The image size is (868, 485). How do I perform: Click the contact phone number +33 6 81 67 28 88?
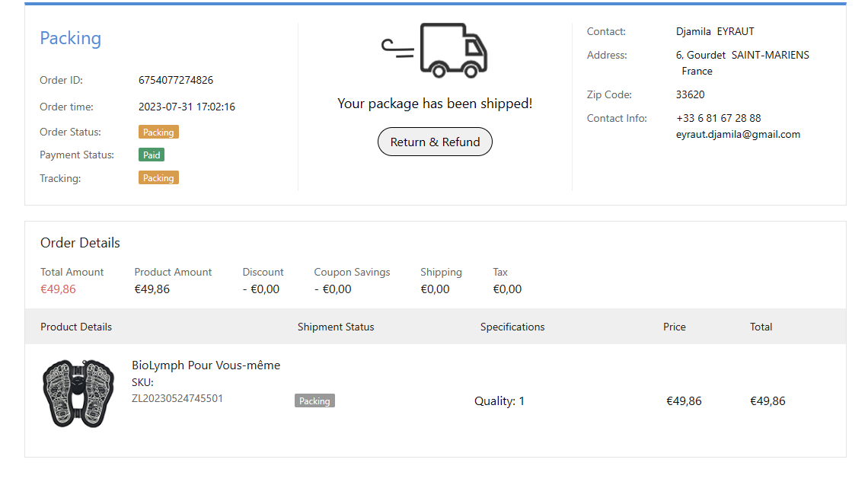(718, 119)
